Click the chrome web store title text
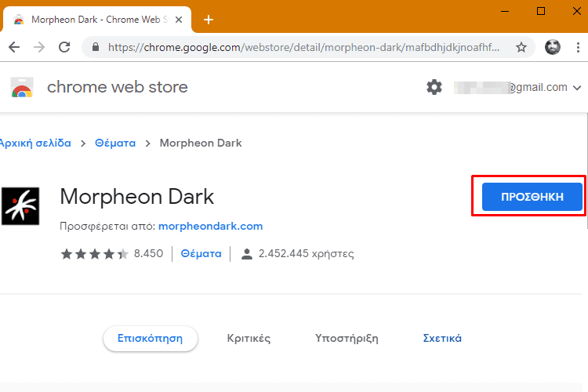588x392 pixels. (118, 87)
